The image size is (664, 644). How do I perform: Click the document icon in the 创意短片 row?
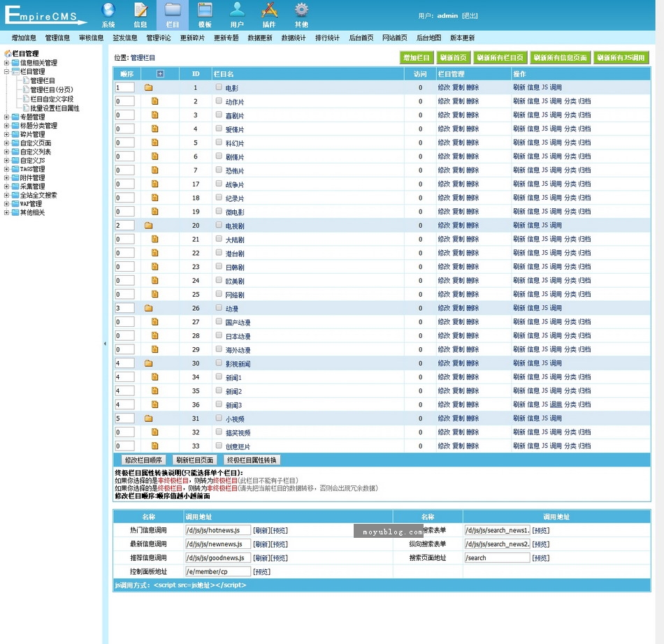[x=155, y=446]
